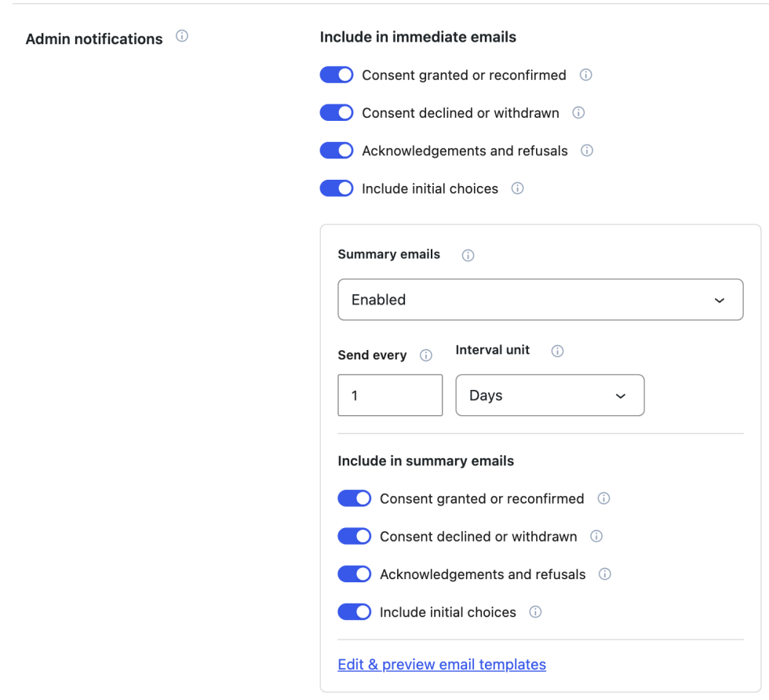769x700 pixels.
Task: Disable immediate Consent declined or withdrawn toggle
Action: tap(337, 113)
